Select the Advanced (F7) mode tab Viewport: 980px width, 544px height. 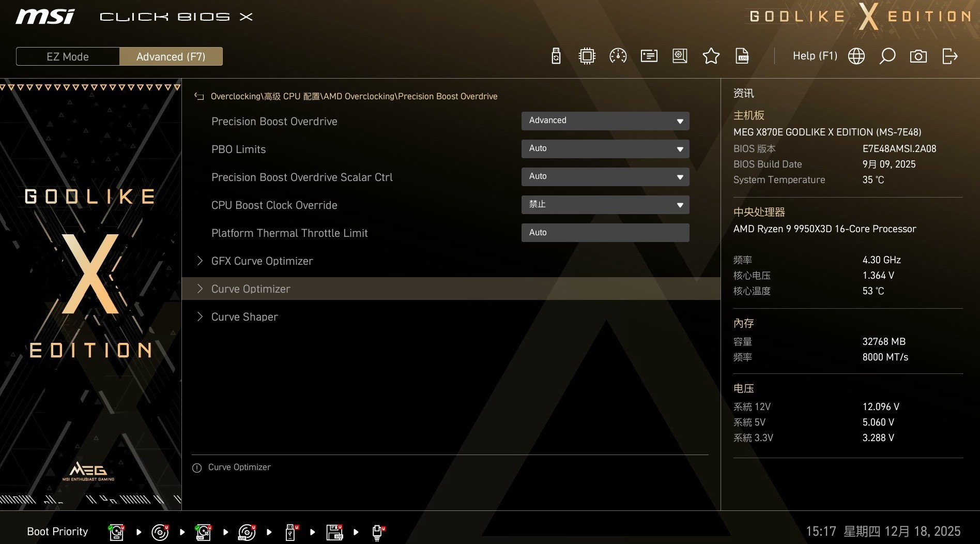pyautogui.click(x=171, y=56)
